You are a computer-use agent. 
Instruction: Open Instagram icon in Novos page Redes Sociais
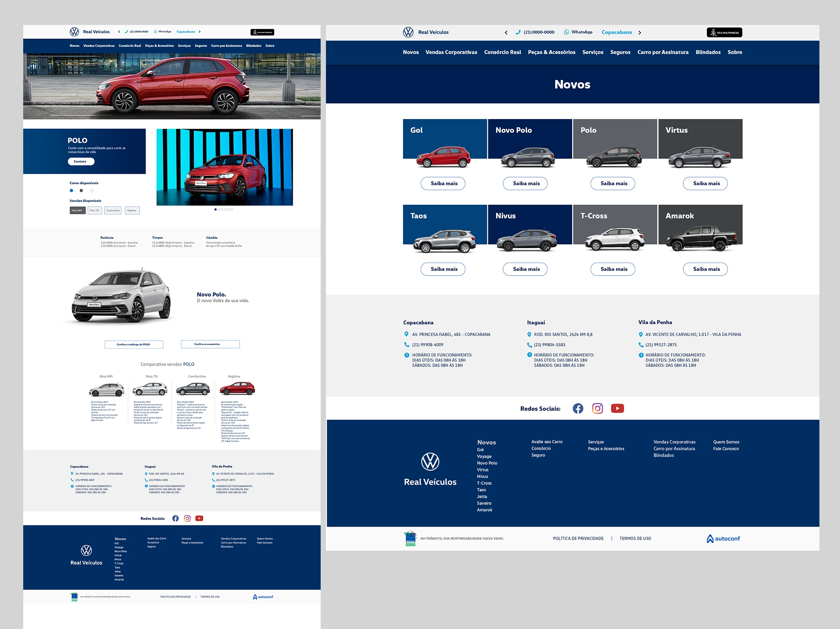(x=598, y=409)
